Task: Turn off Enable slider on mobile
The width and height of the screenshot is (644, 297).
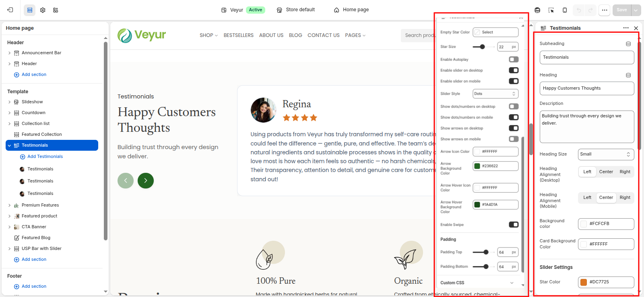Action: pos(514,81)
